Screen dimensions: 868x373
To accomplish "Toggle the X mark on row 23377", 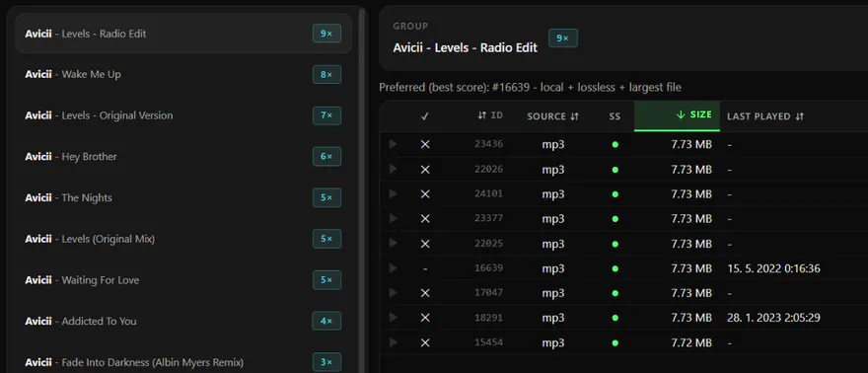I will (425, 219).
